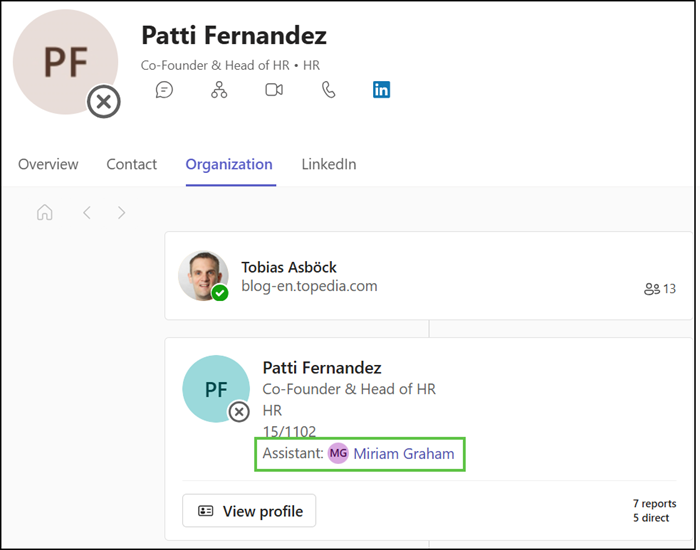Switch to the Overview tab
Viewport: 700px width, 550px height.
pos(48,164)
